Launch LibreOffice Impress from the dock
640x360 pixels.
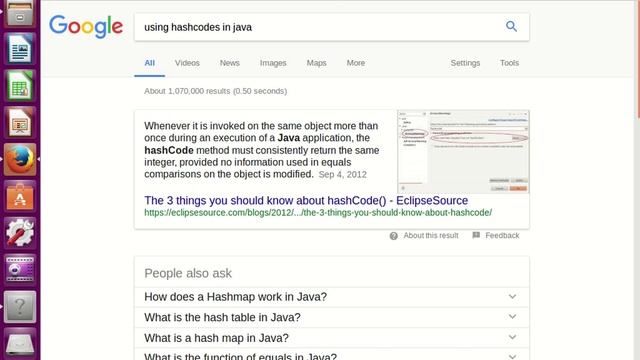click(x=20, y=122)
